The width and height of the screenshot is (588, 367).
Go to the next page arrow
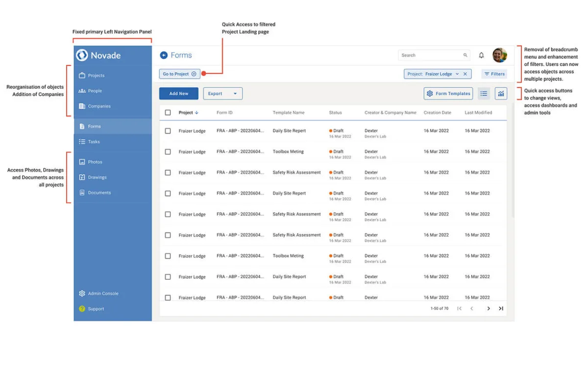pyautogui.click(x=488, y=309)
